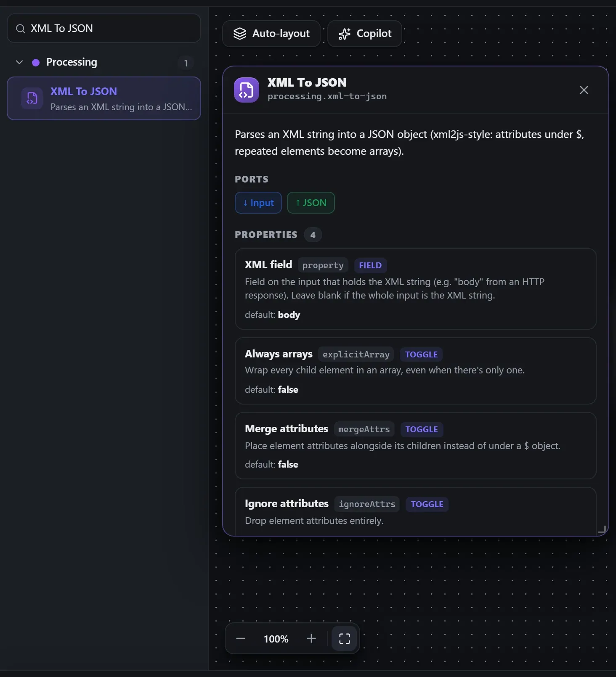Click the fit-to-screen icon

(345, 638)
